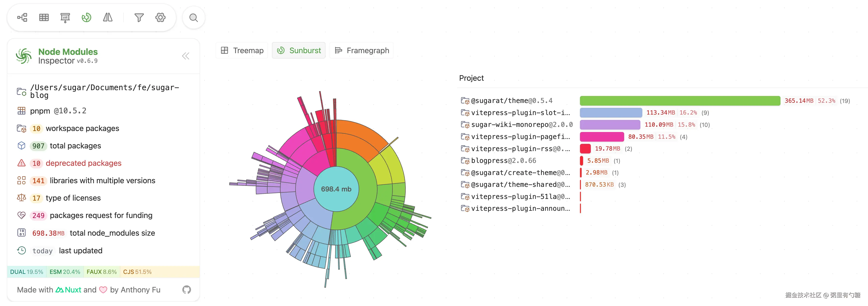Open the settings gear icon
The image size is (868, 306).
coord(160,18)
